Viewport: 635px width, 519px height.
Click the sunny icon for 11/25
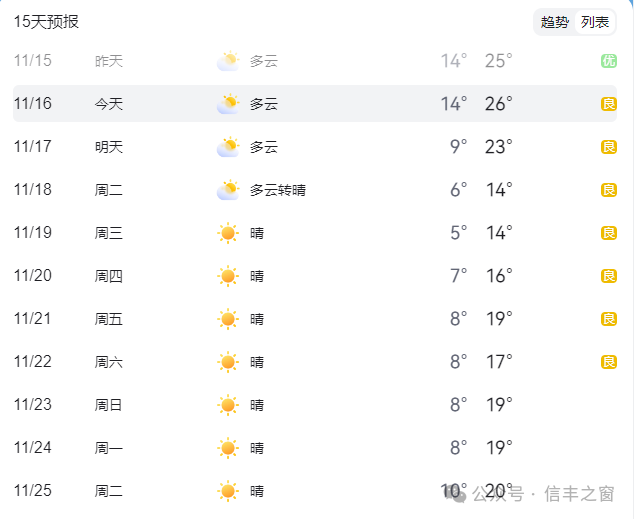(x=229, y=491)
